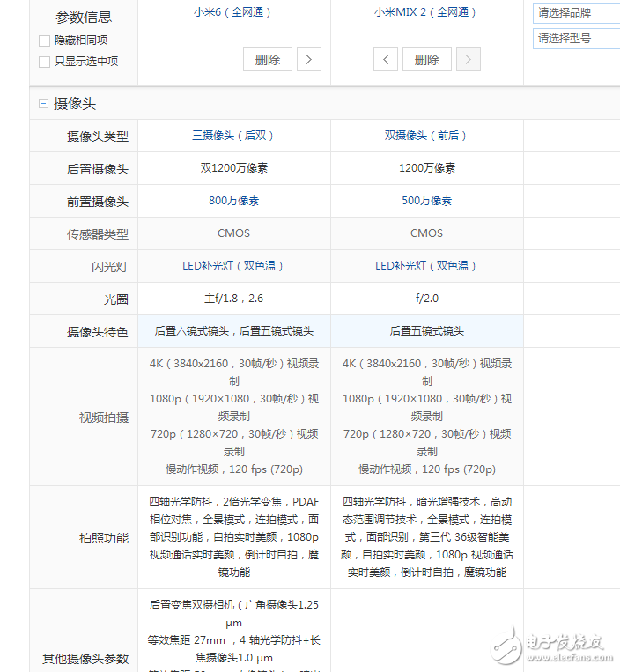Click the 摄像头特色 row label
620x672 pixels.
[x=98, y=332]
